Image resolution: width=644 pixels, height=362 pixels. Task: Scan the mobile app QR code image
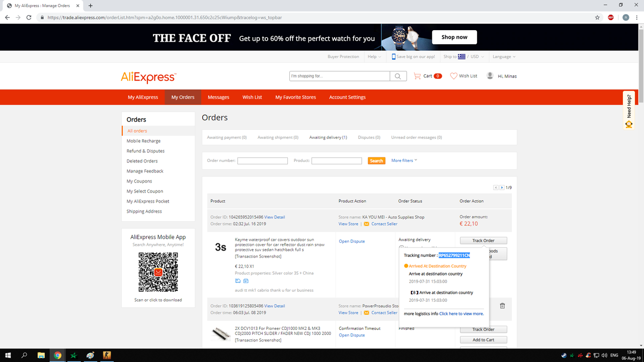tap(158, 273)
